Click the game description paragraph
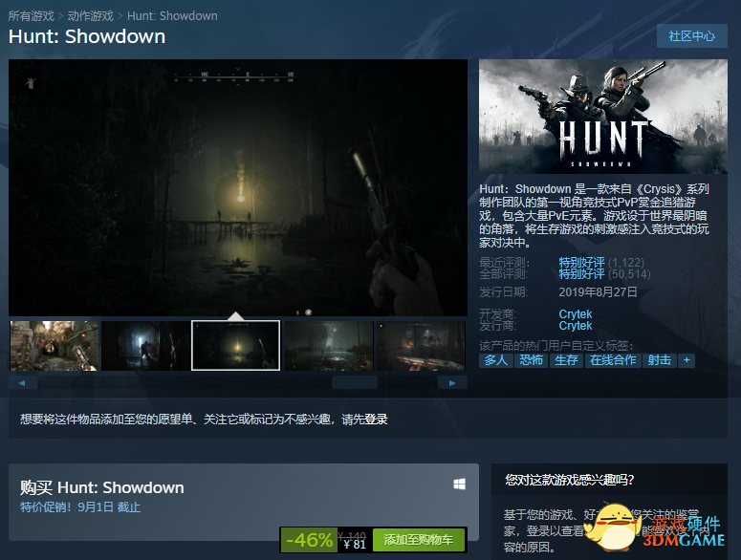Viewport: 741px width, 560px height. [594, 216]
